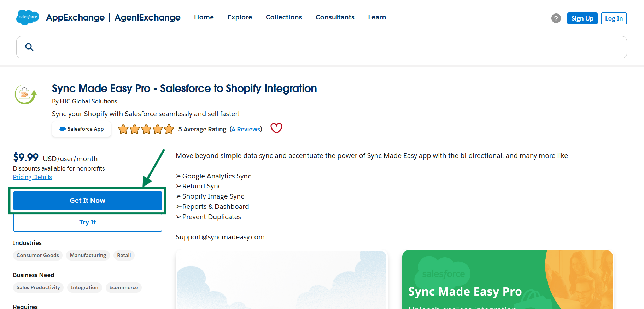644x309 pixels.
Task: Go to the Home menu
Action: pos(204,17)
